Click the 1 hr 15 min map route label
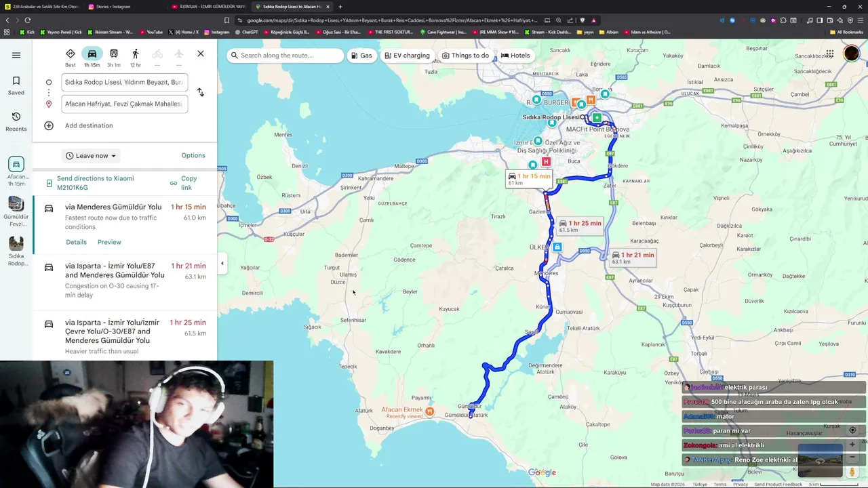The width and height of the screenshot is (868, 488). pyautogui.click(x=530, y=179)
